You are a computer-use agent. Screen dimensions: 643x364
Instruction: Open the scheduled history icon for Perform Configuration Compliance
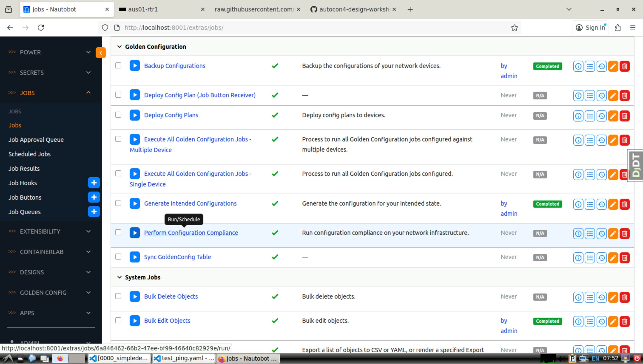[602, 234]
